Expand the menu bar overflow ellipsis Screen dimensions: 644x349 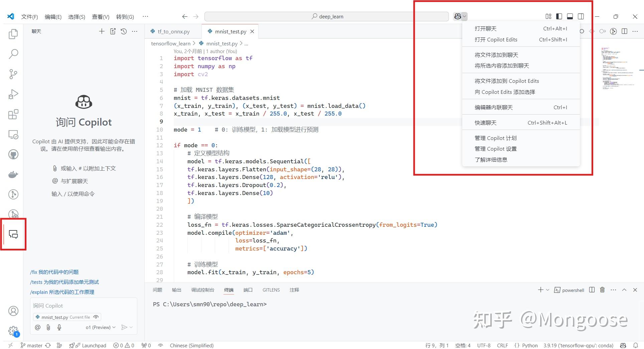click(145, 16)
